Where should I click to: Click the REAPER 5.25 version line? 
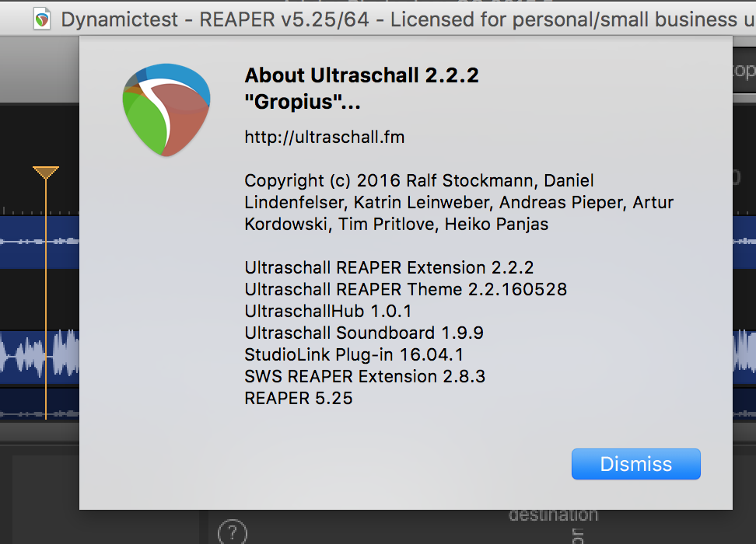[298, 398]
